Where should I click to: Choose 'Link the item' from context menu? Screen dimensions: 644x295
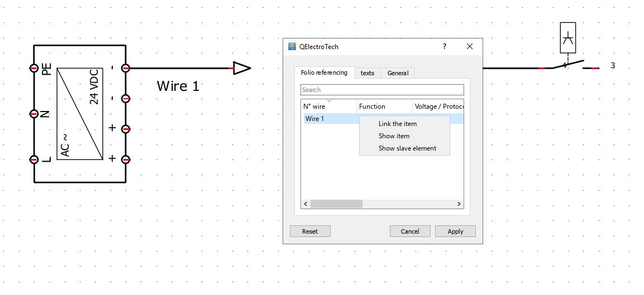[x=398, y=124]
